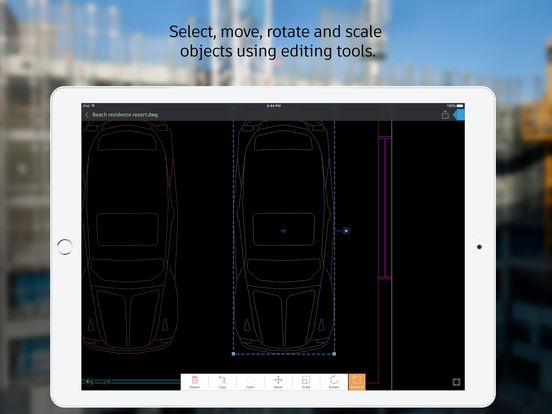Click the Beach residence resort.dwg title
The height and width of the screenshot is (414, 552).
point(125,115)
